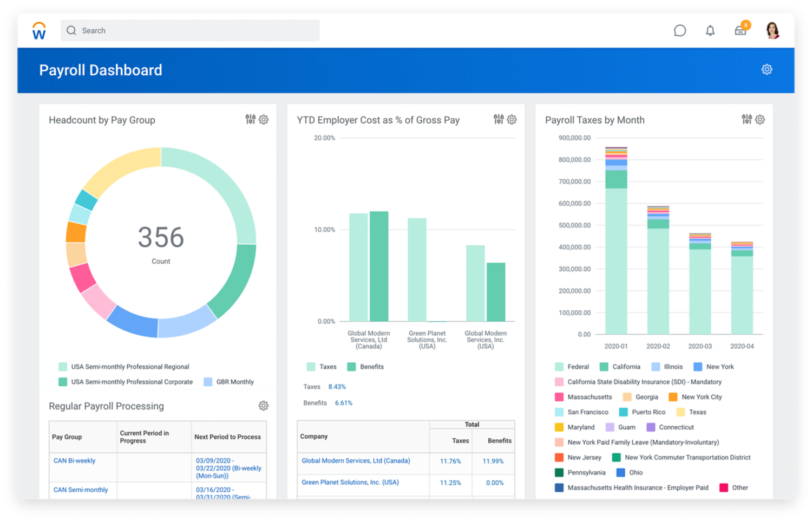Open filter sliders on YTD Employer Cost chart

498,120
